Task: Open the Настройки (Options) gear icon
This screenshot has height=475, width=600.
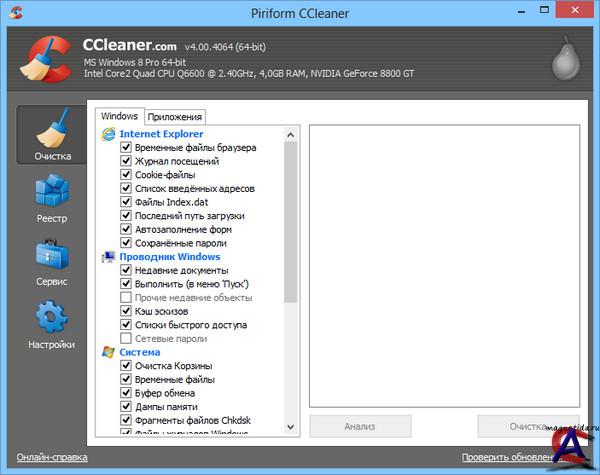Action: 53,323
